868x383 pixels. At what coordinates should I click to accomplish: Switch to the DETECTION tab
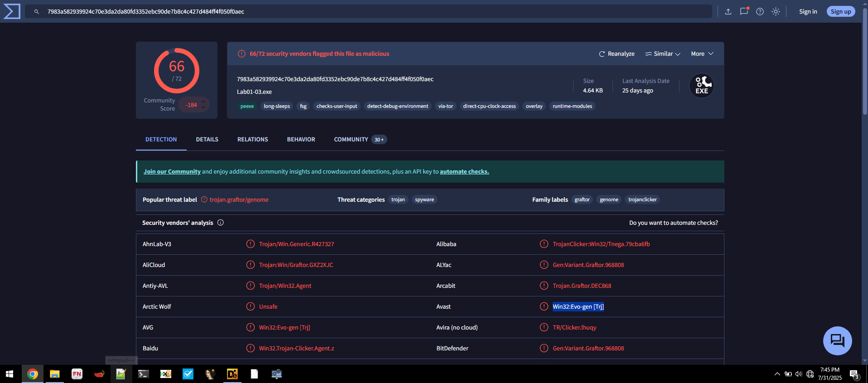coord(161,140)
